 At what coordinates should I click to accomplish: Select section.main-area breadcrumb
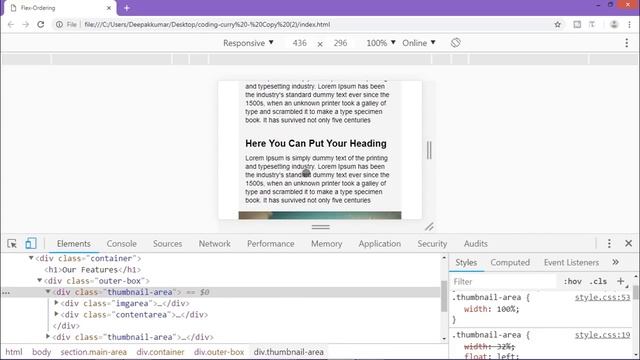[93, 352]
